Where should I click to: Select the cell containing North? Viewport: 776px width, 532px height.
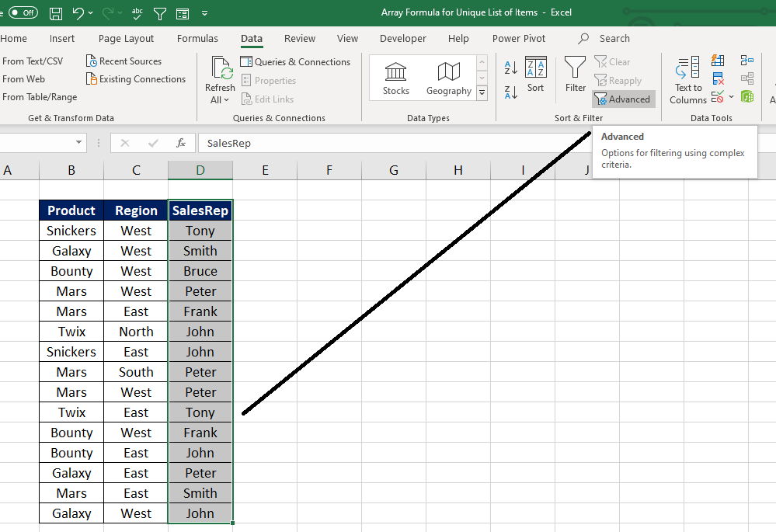coord(136,332)
